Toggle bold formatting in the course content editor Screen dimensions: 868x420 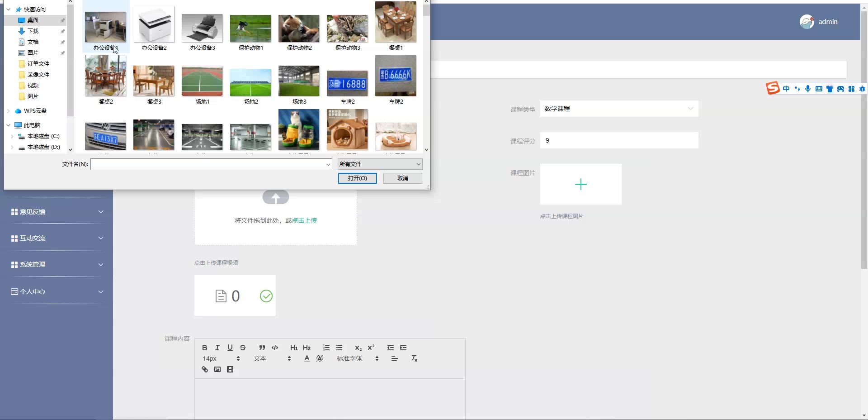(x=204, y=348)
